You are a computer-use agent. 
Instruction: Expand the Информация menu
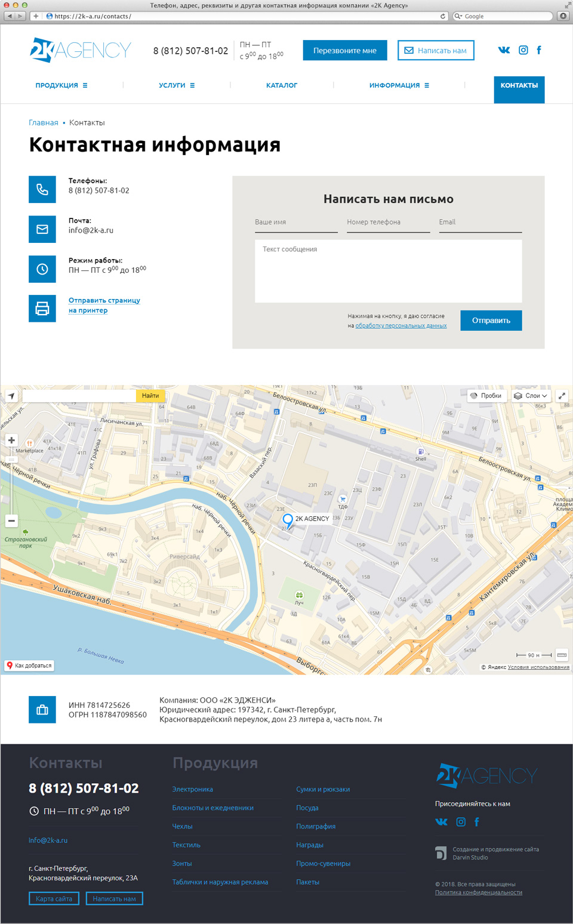pyautogui.click(x=399, y=85)
